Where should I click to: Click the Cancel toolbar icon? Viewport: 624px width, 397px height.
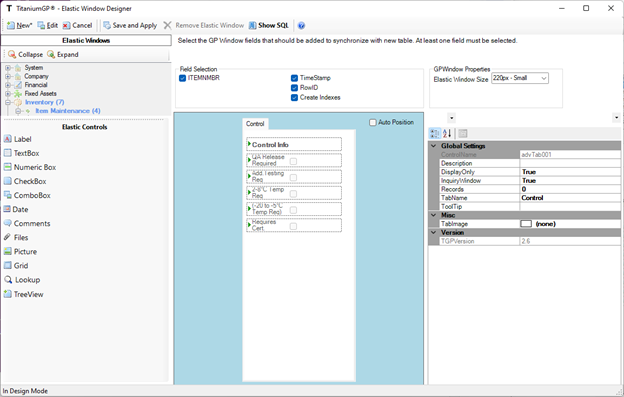point(66,25)
